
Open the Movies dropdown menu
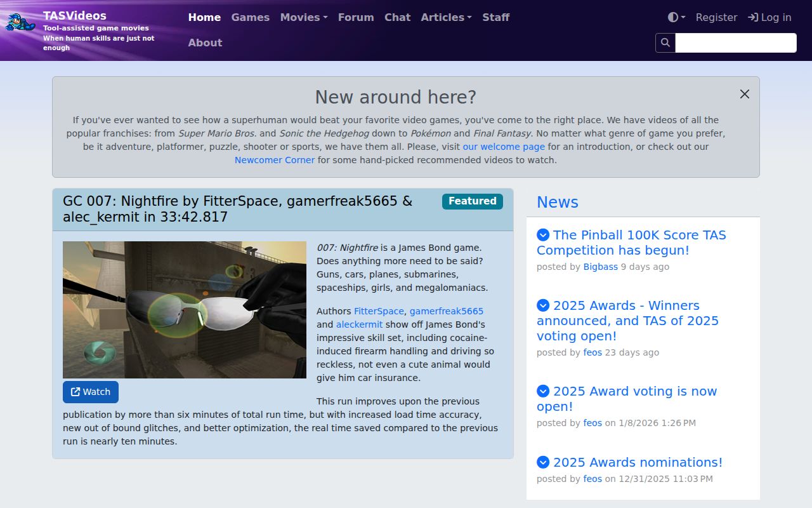tap(303, 17)
